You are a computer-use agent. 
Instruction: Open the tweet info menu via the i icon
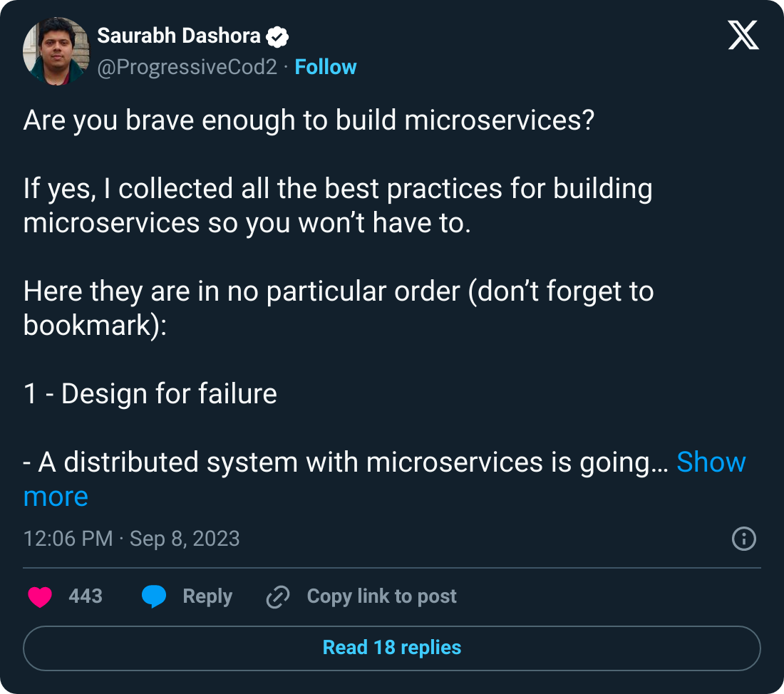coord(743,539)
